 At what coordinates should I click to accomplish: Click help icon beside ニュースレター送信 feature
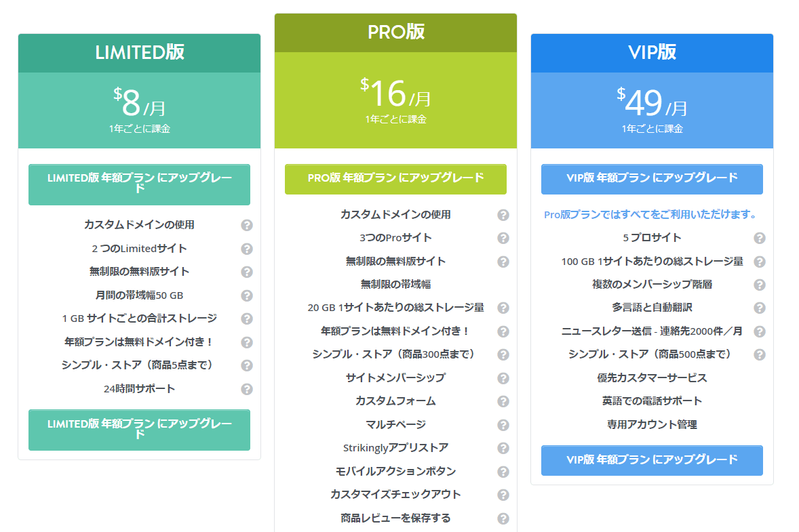pos(760,330)
